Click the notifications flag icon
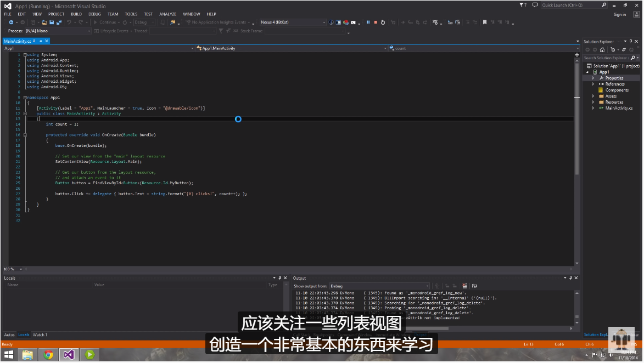644x363 pixels. point(523,5)
